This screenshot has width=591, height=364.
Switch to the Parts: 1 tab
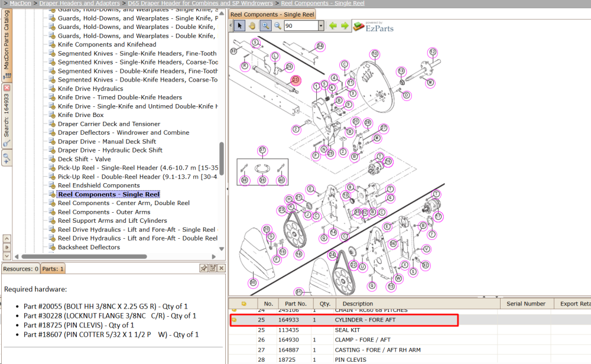[x=53, y=269]
